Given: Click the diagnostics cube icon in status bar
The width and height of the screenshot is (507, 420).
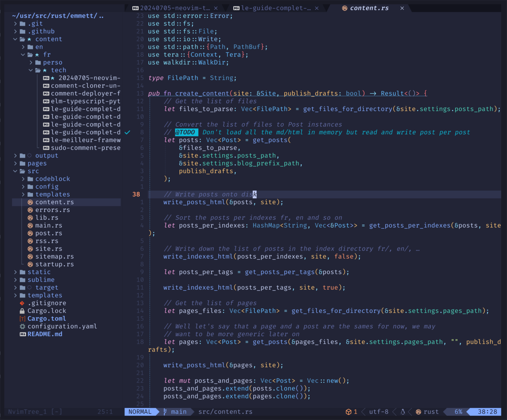Looking at the screenshot, I should [348, 412].
